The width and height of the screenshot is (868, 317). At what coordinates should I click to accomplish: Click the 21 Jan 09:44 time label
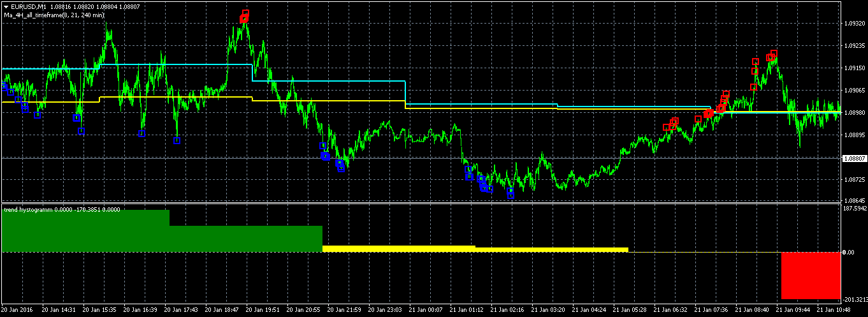(x=793, y=310)
